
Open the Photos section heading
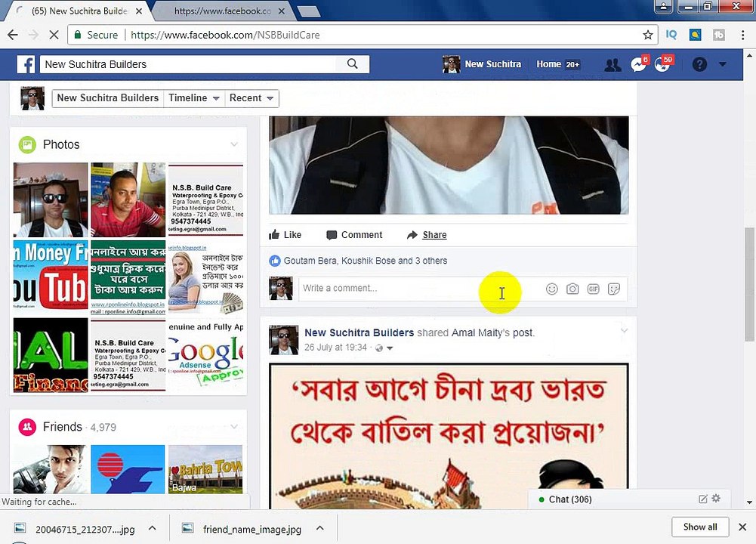[61, 144]
